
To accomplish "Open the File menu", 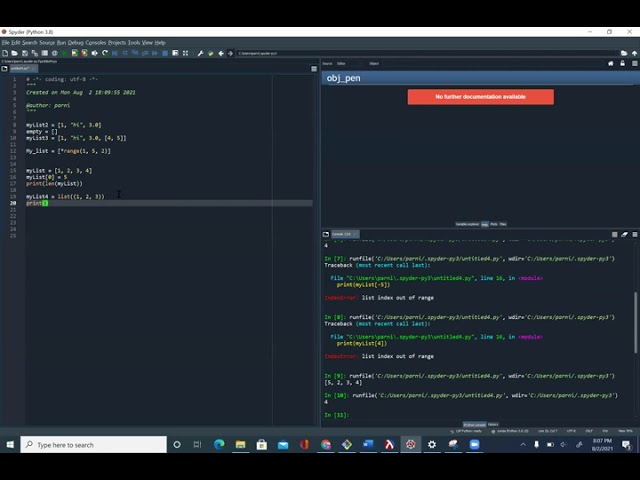I will click(x=5, y=42).
